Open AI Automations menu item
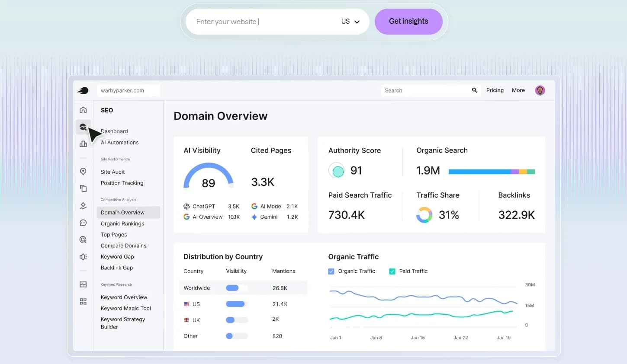627x364 pixels. coord(120,143)
